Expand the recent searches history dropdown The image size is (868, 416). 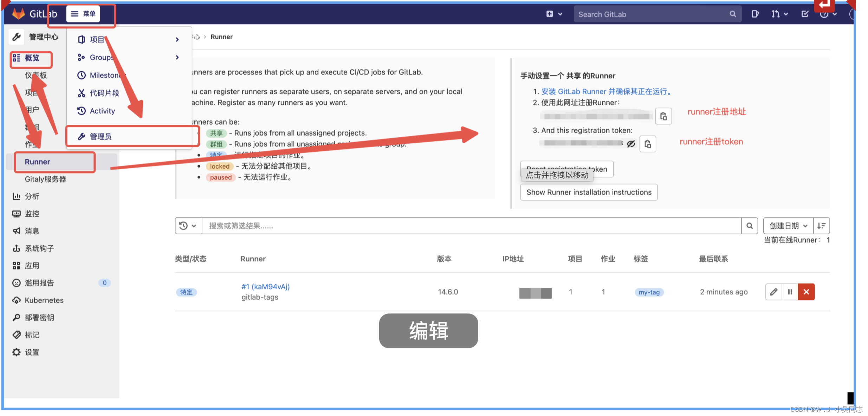point(188,226)
